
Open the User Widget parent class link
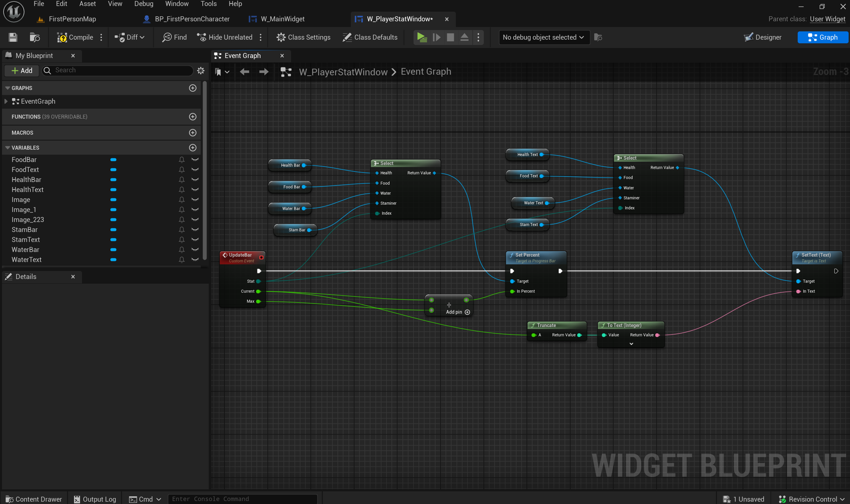pyautogui.click(x=827, y=19)
